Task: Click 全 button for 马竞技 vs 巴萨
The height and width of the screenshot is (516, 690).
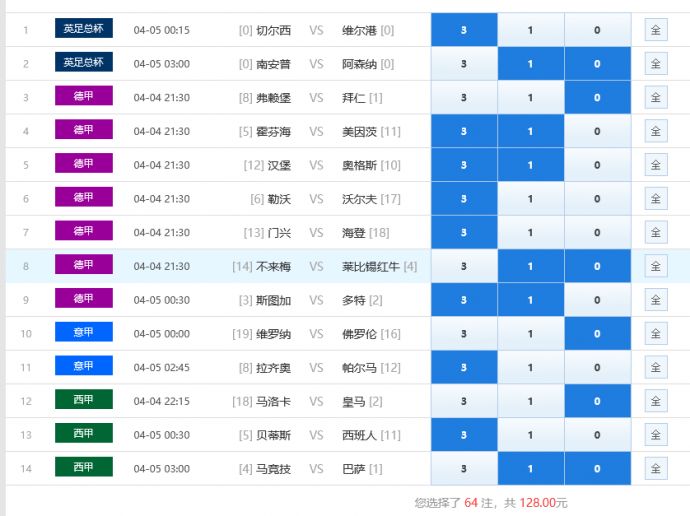Action: [656, 468]
